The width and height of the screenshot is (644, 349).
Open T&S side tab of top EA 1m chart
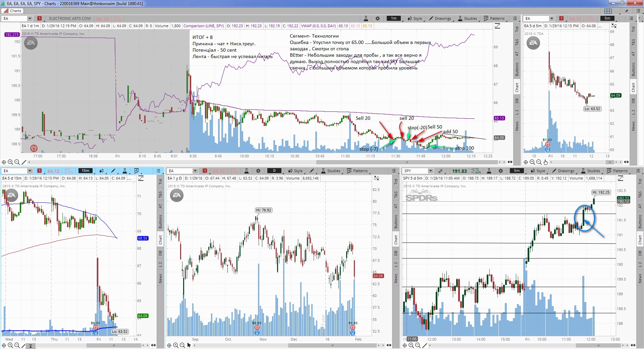click(x=517, y=42)
